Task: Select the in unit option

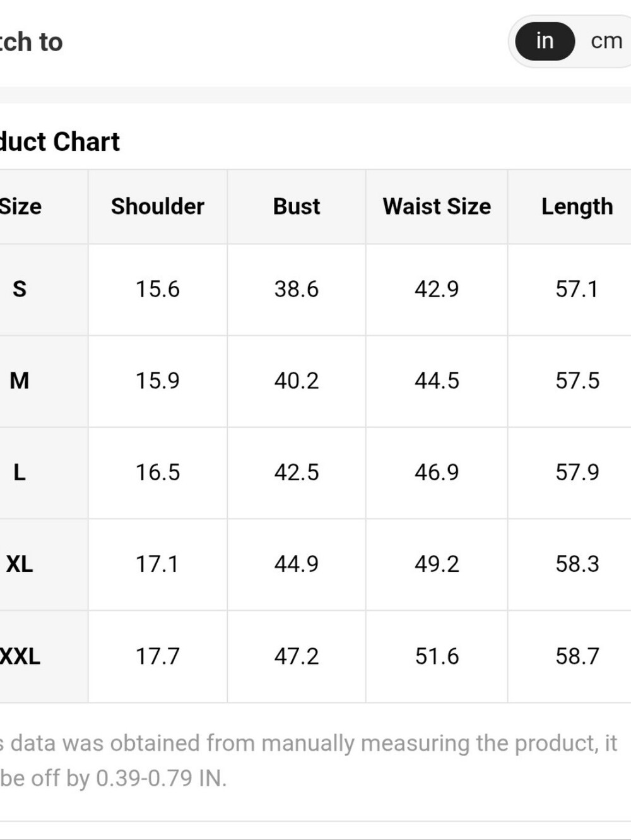Action: click(x=545, y=41)
